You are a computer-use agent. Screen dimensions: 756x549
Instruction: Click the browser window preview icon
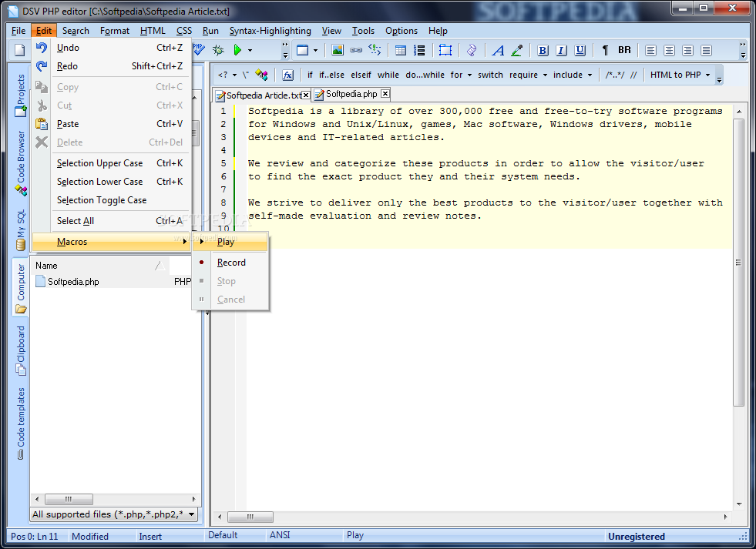click(302, 50)
